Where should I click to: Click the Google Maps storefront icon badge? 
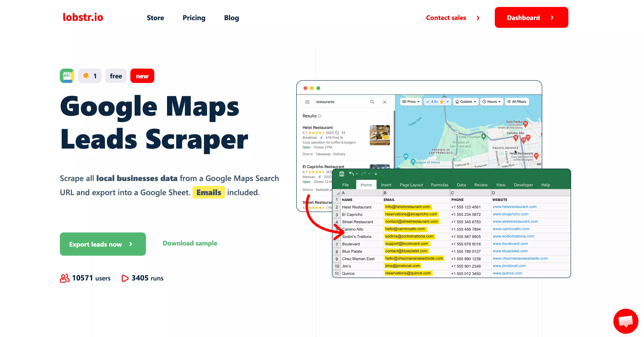coord(67,76)
